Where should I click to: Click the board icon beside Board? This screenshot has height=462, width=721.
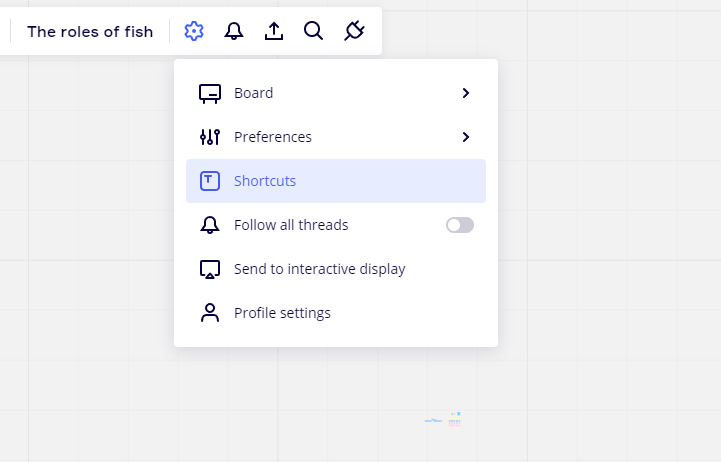pyautogui.click(x=210, y=93)
